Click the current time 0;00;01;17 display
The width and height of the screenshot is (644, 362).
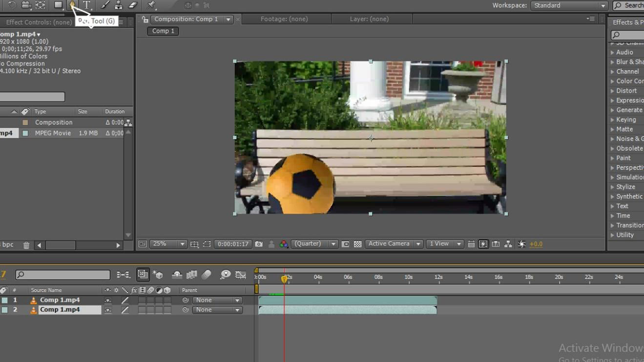[233, 244]
